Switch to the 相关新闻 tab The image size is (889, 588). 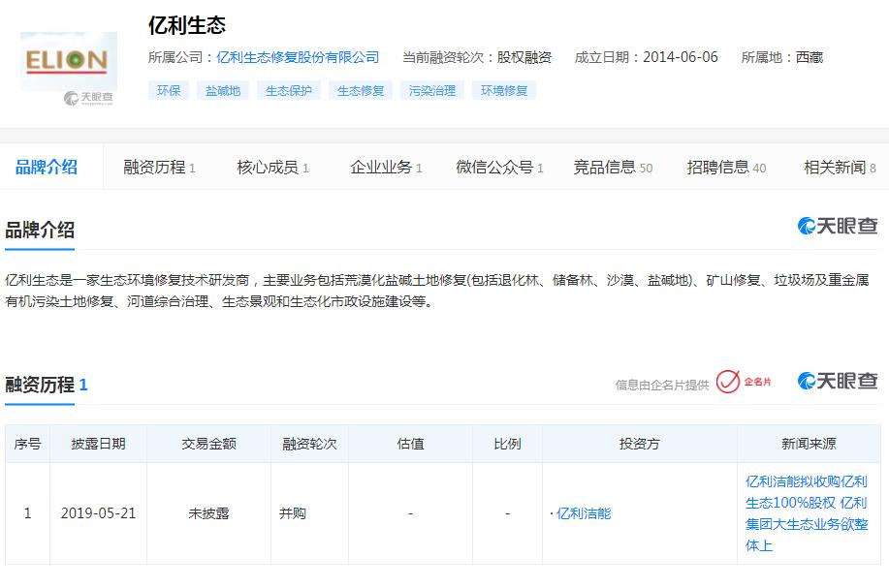pos(840,168)
